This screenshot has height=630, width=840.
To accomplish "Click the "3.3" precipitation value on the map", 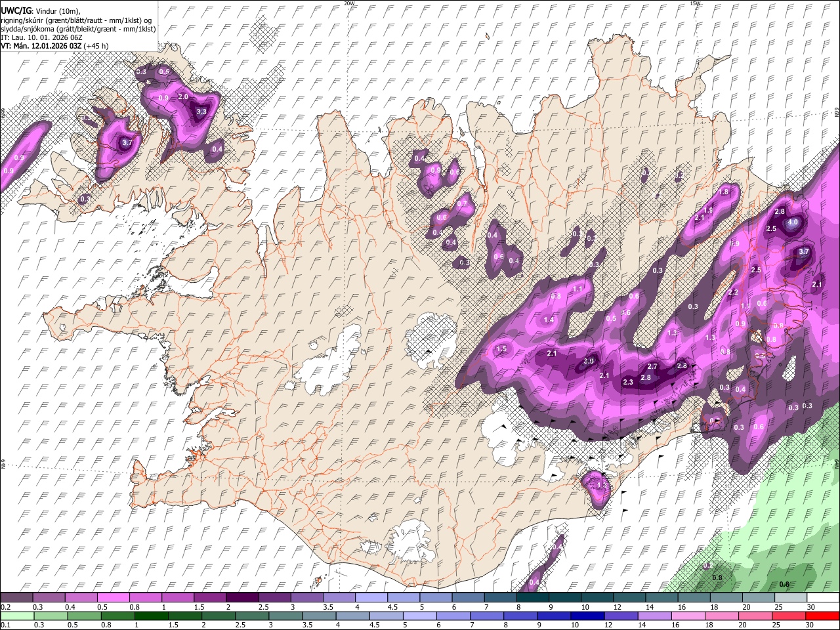I will (201, 112).
